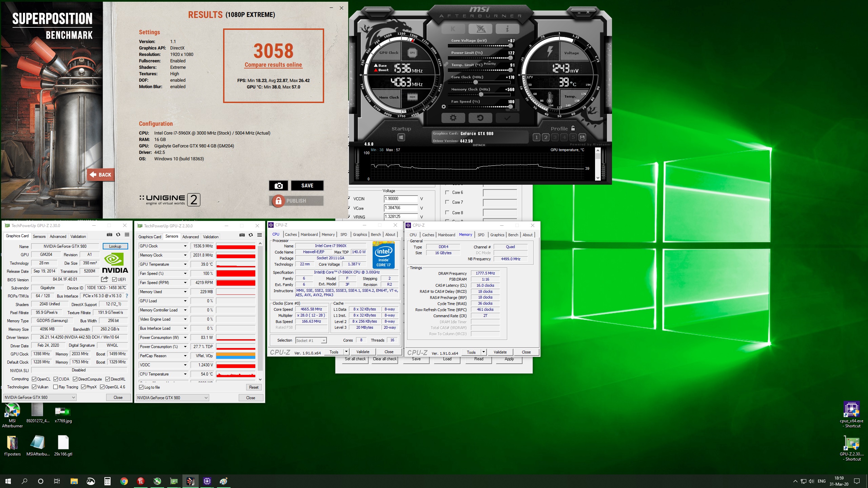
Task: Click the Afterburner reset arrow button
Action: coord(480,118)
